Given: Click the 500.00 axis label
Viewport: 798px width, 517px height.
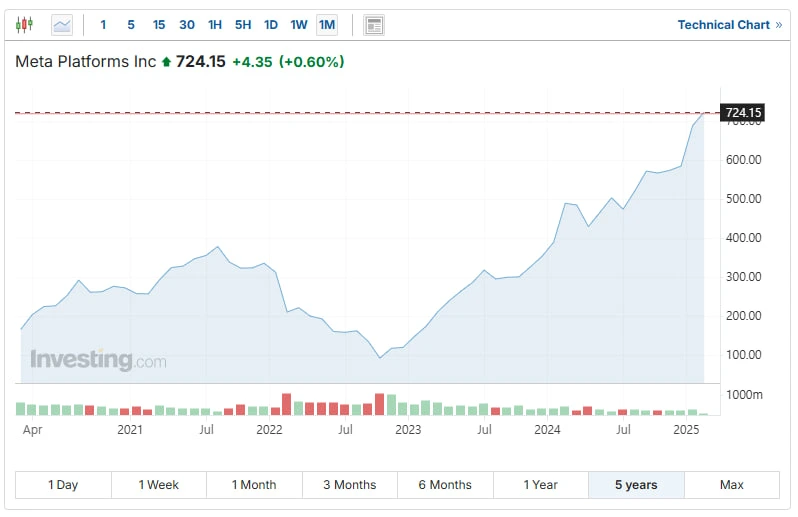Looking at the screenshot, I should pos(744,199).
